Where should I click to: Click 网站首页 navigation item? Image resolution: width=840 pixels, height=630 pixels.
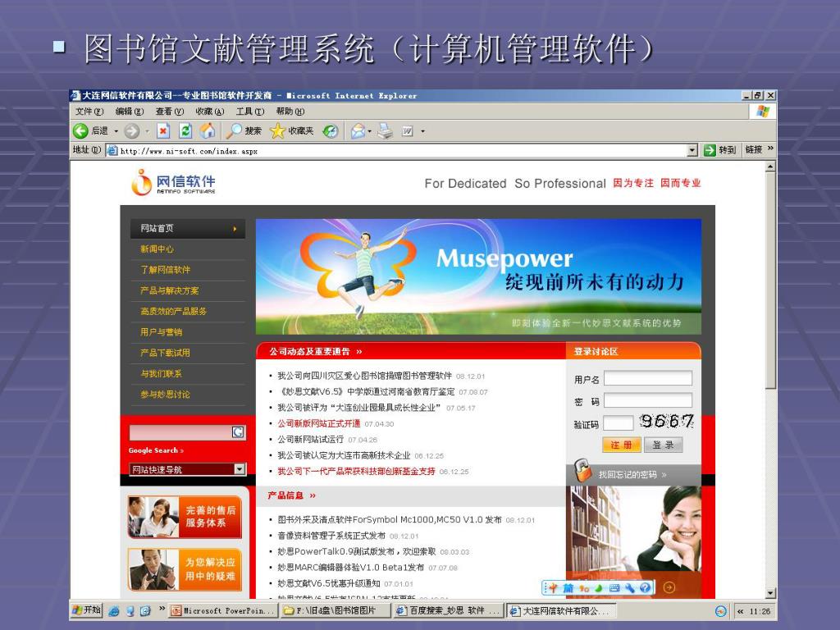coord(188,228)
